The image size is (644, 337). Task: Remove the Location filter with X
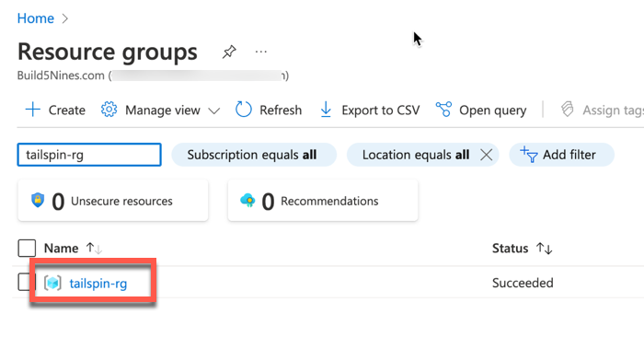point(487,155)
